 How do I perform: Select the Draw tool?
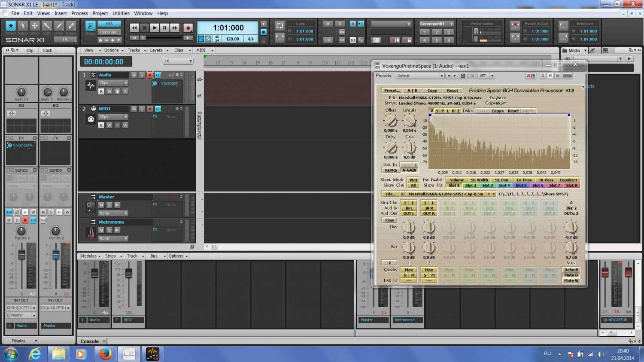pyautogui.click(x=59, y=26)
